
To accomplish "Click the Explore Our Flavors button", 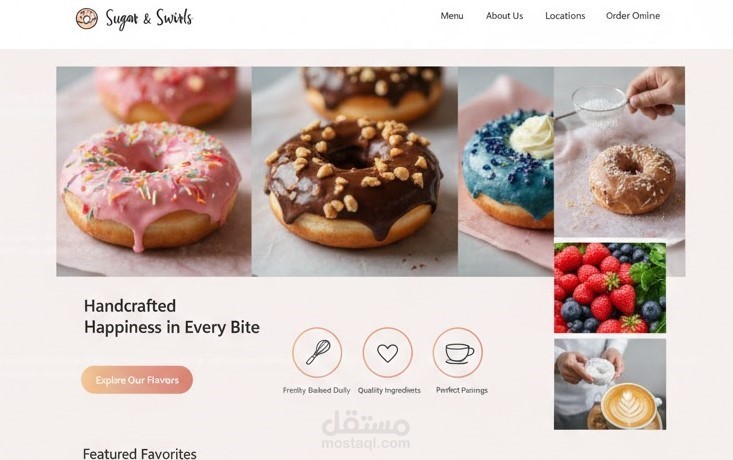I will [137, 380].
